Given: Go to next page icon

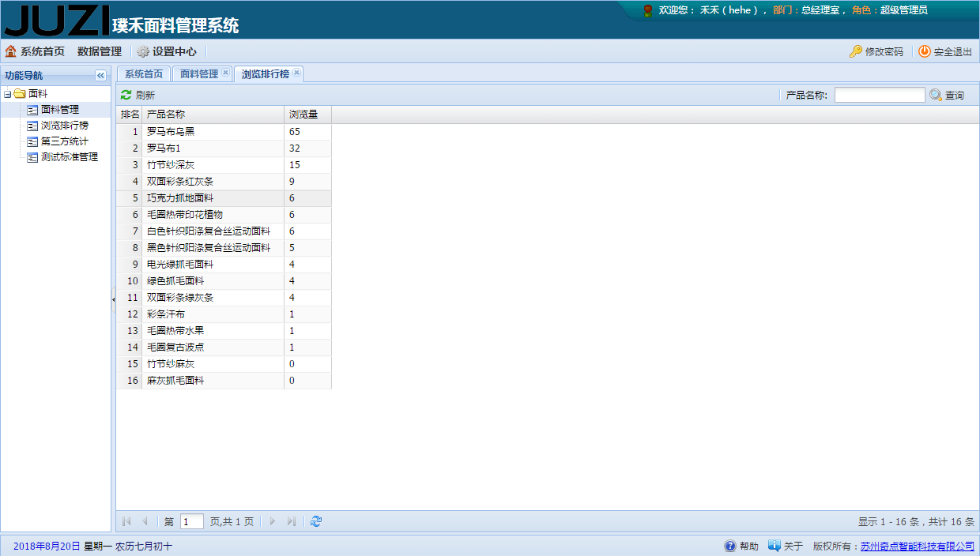Looking at the screenshot, I should click(273, 521).
